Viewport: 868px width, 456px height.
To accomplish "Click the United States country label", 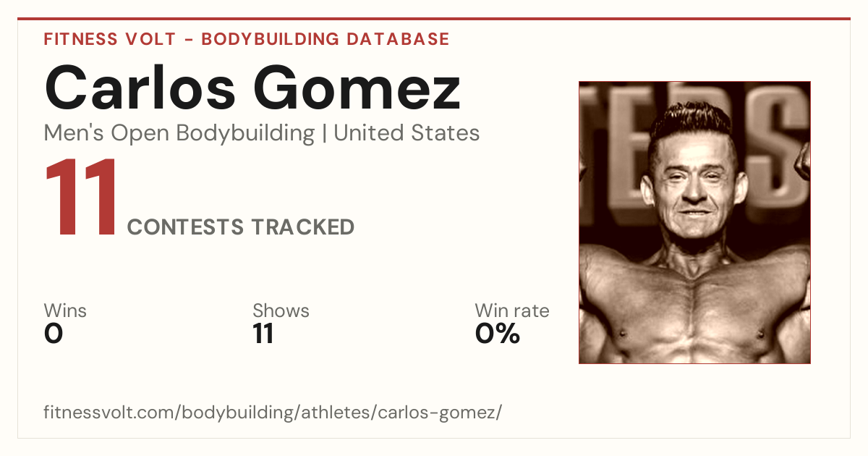I will 407,133.
